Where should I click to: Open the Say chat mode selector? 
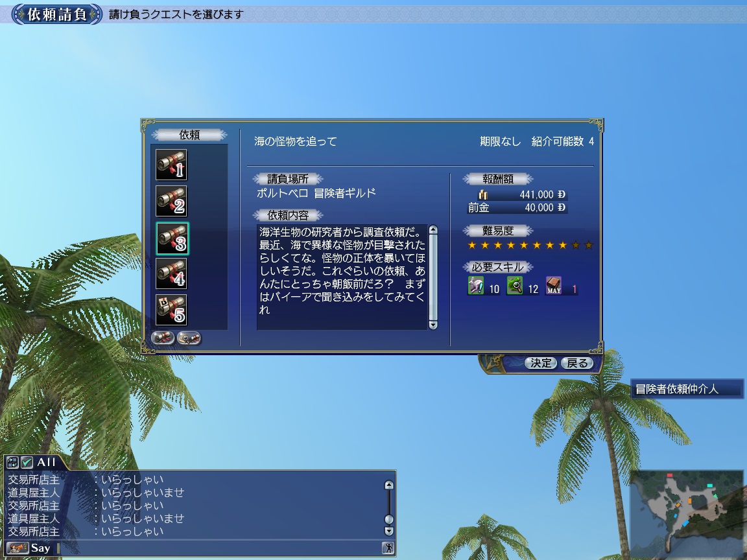[18, 548]
